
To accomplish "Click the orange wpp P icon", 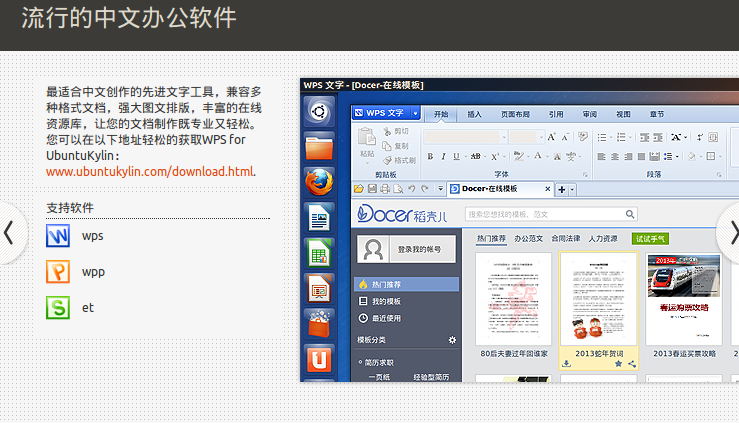I will tap(58, 271).
